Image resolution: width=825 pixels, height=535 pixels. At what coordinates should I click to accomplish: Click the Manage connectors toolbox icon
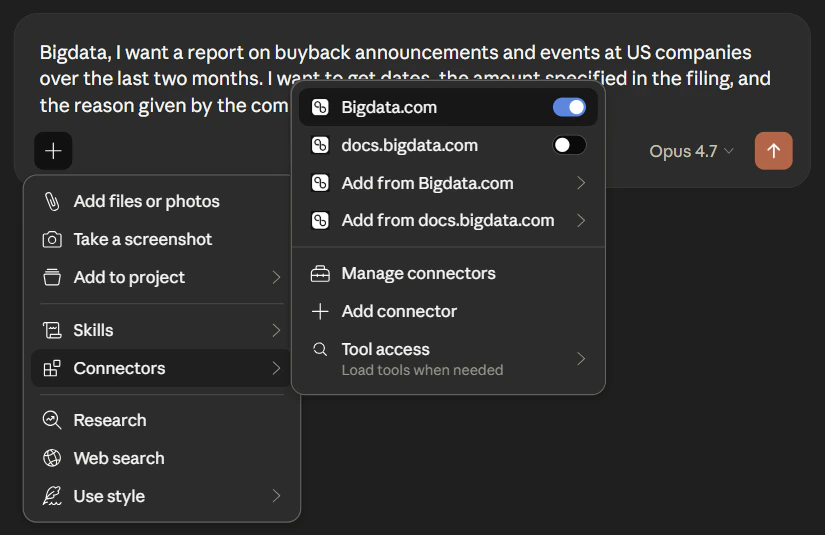click(x=320, y=274)
